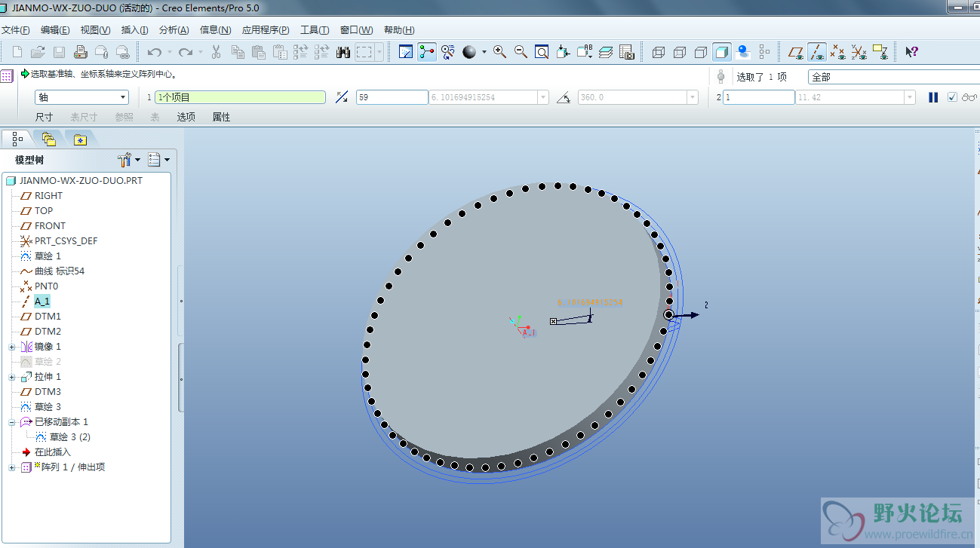The height and width of the screenshot is (548, 980).
Task: Select the A_1 axis in model tree
Action: (41, 302)
